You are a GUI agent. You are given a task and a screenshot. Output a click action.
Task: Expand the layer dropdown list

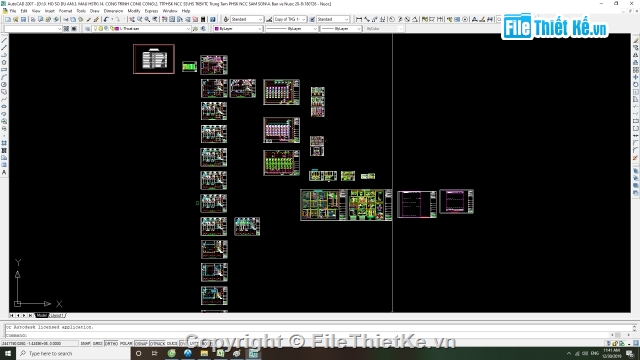click(141, 29)
